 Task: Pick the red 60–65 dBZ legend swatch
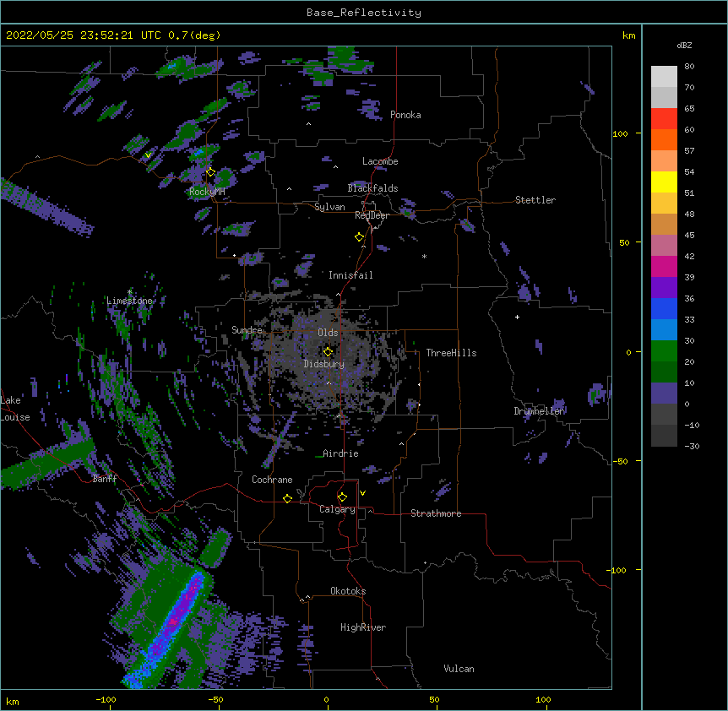click(664, 118)
